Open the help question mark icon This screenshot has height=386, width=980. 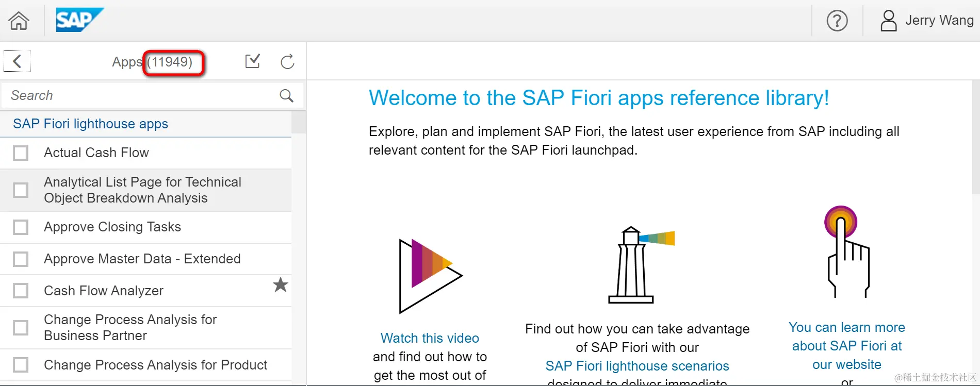[837, 21]
